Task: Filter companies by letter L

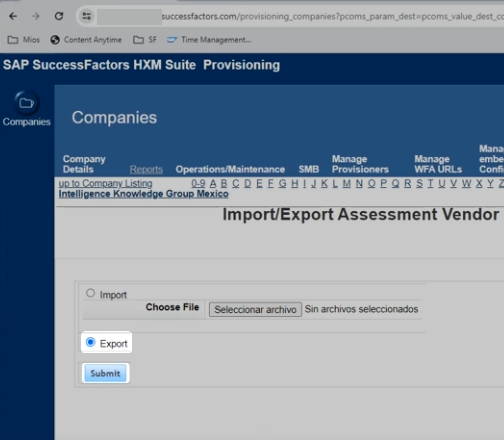Action: point(335,183)
